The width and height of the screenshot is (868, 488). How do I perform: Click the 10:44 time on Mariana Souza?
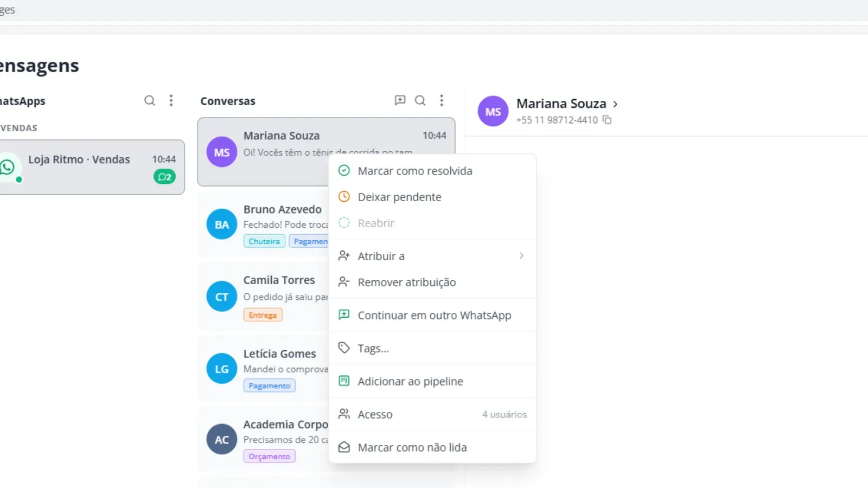coord(435,136)
